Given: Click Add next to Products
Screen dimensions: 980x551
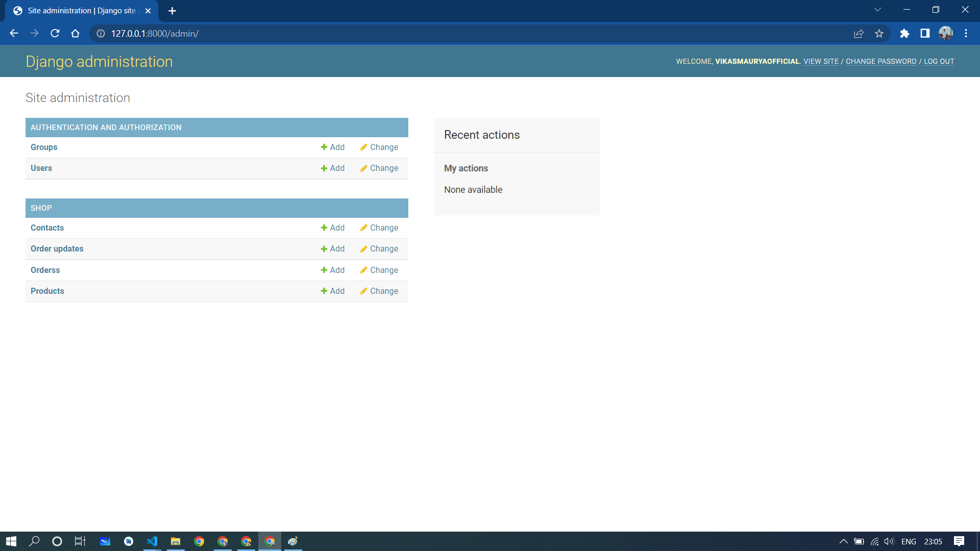Looking at the screenshot, I should pyautogui.click(x=333, y=291).
